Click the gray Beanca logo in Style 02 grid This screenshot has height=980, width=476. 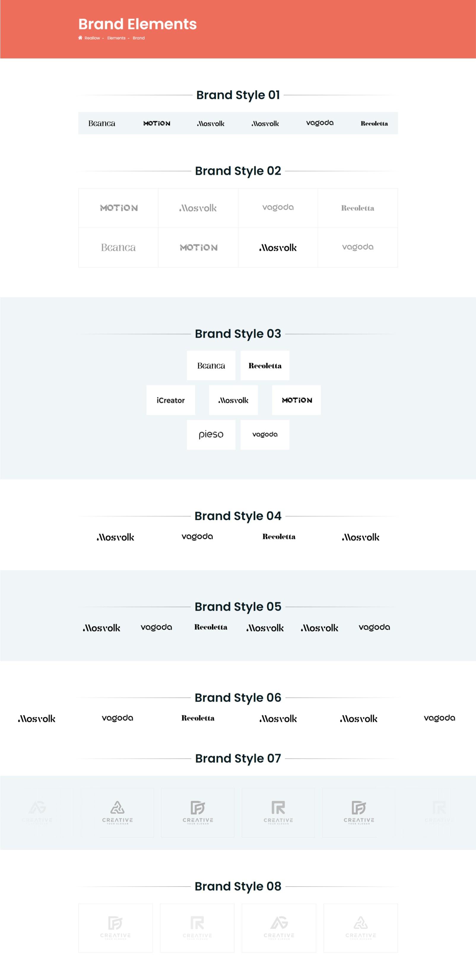click(x=118, y=248)
